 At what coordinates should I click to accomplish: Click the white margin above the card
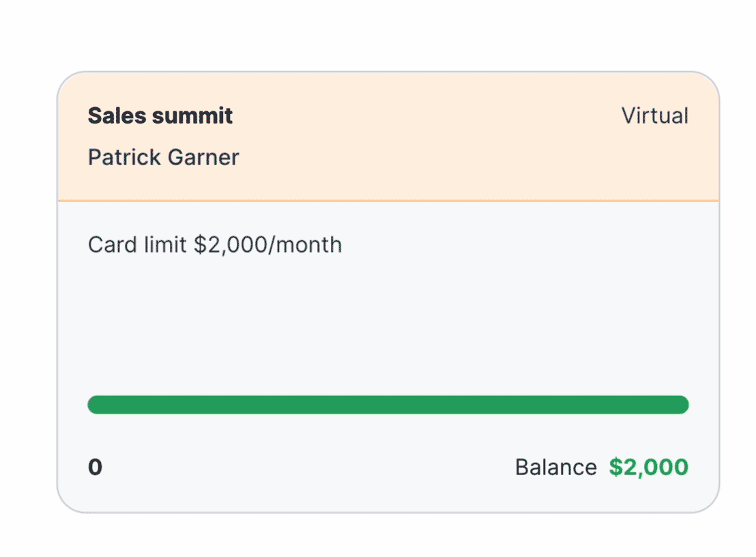tap(388, 34)
